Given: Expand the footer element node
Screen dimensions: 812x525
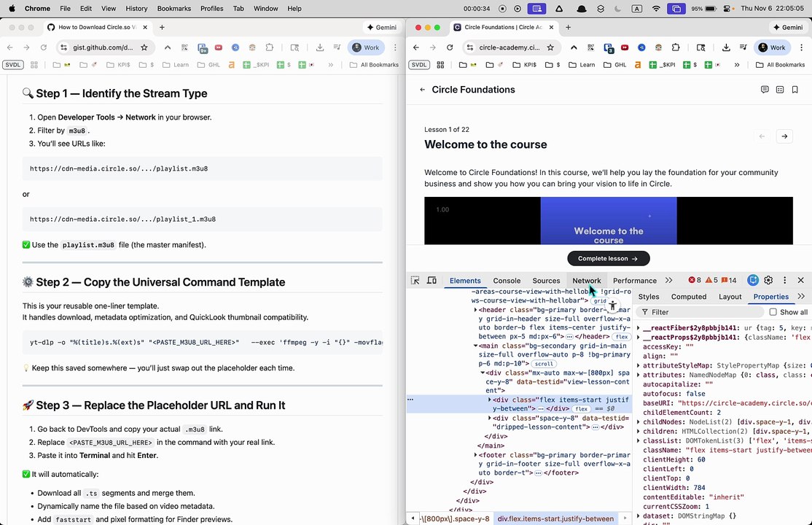Looking at the screenshot, I should (475, 455).
